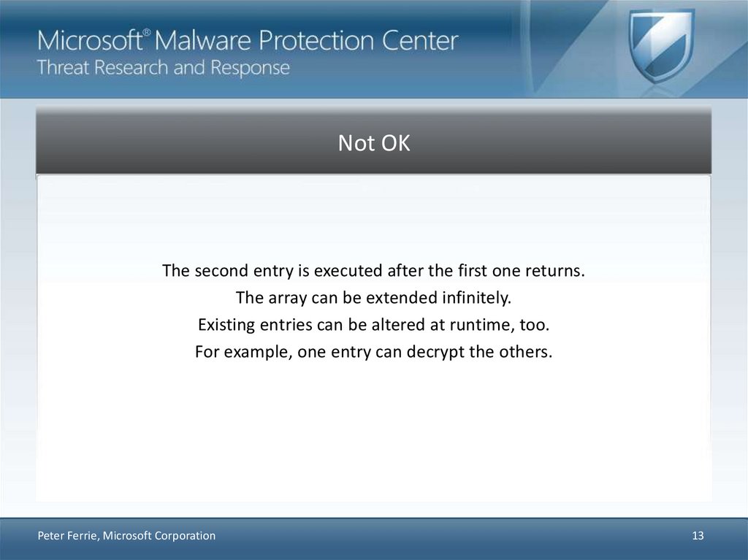Click the word "Response" in the header subtitle
Viewport: 748px width, 560px height.
[251, 69]
